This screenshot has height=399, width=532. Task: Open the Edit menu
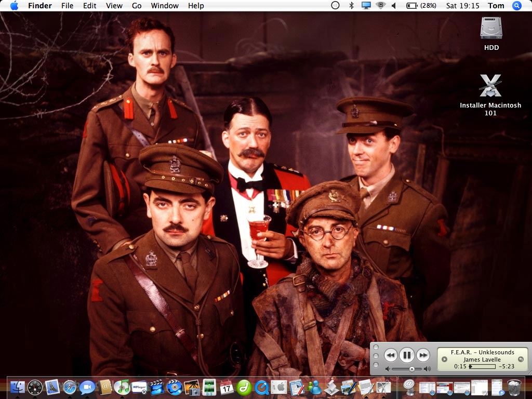pos(89,5)
